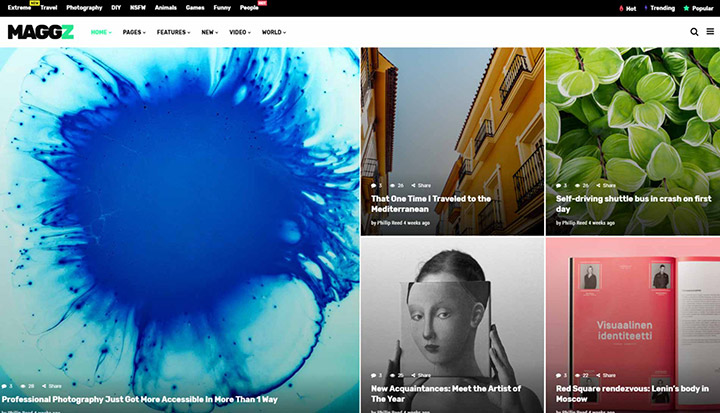Image resolution: width=720 pixels, height=413 pixels.
Task: Share the Mediterranean travel article
Action: pos(421,186)
